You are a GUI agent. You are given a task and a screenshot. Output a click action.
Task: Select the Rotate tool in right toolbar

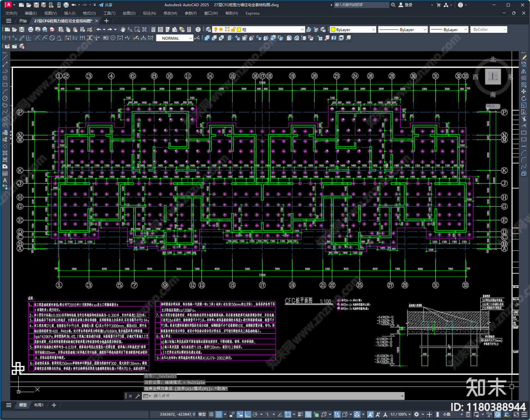pyautogui.click(x=524, y=98)
